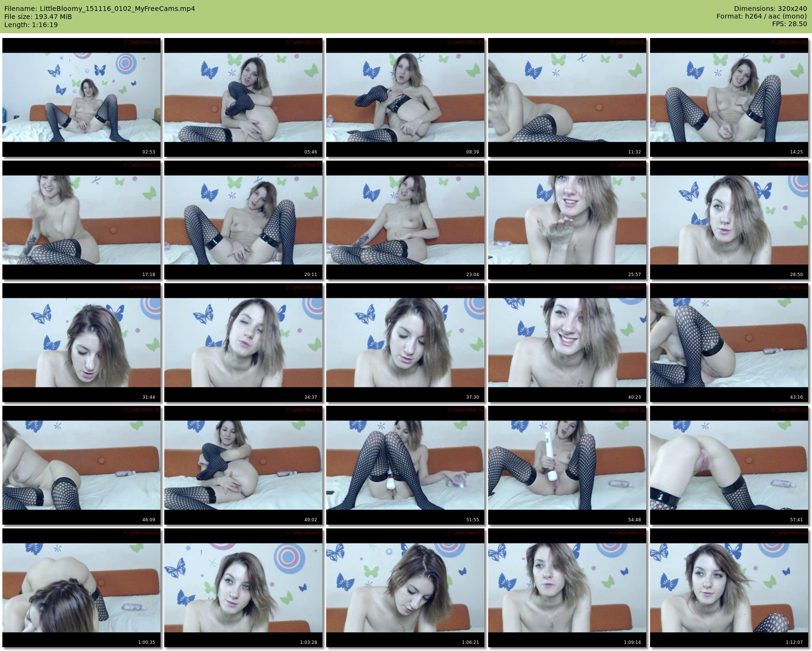Open the thumbnail stamped 08:39

406,97
